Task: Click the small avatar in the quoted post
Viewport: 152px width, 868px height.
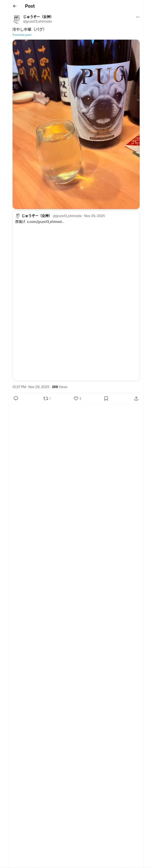Action: tap(18, 216)
